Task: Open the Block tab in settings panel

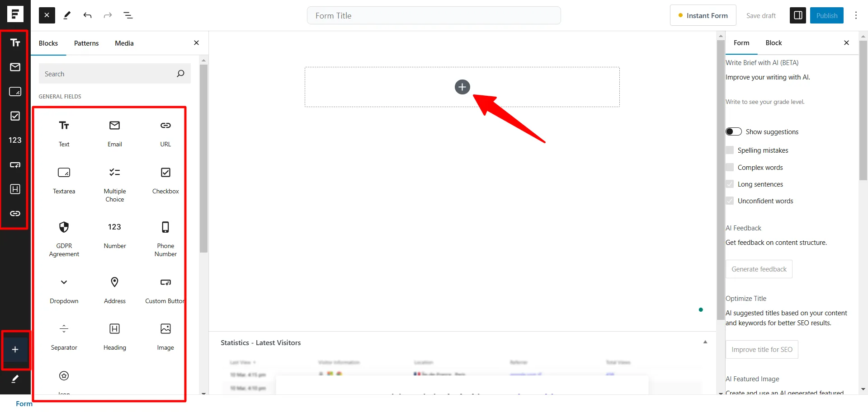Action: (x=774, y=43)
